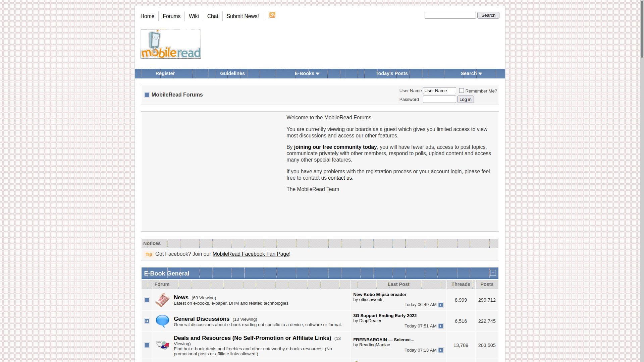The height and width of the screenshot is (362, 644).
Task: Click the top search text box
Action: pyautogui.click(x=450, y=15)
